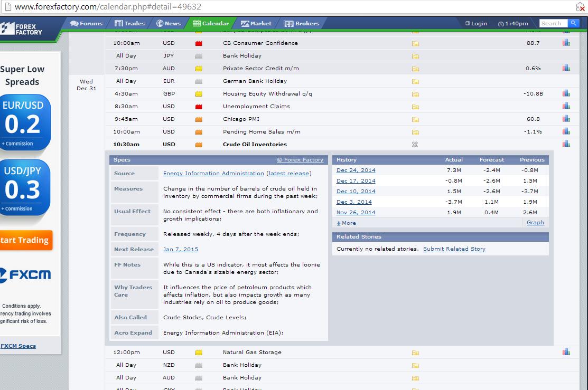This screenshot has height=390, width=588.
Task: Expand more history rows with More
Action: 346,223
